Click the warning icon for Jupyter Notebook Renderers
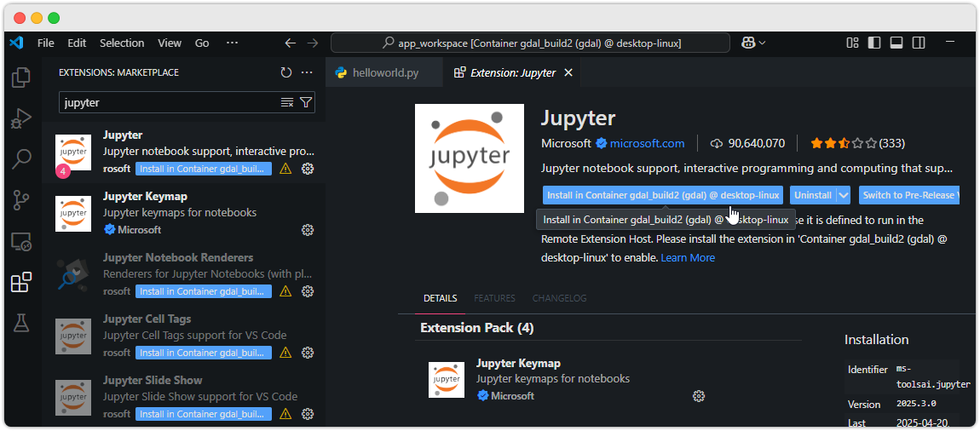The image size is (980, 431). pos(285,291)
